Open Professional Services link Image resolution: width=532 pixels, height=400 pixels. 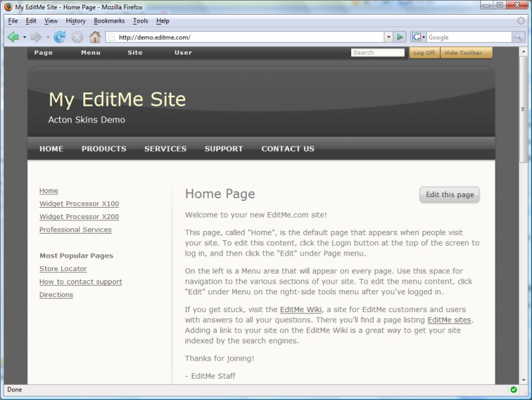pyautogui.click(x=75, y=230)
